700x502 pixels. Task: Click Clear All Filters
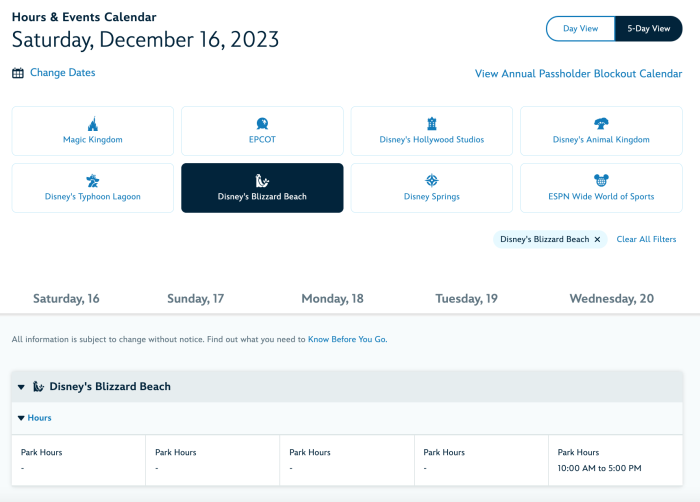click(646, 239)
